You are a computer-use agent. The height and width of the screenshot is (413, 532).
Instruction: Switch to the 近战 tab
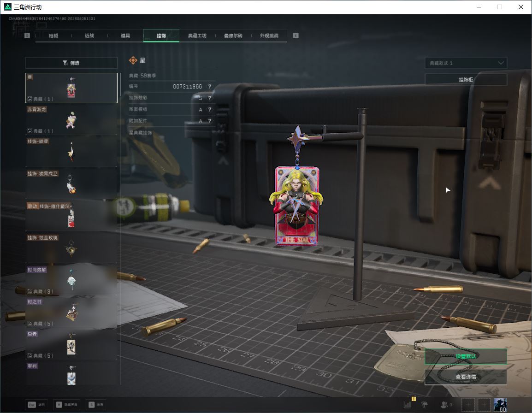point(89,35)
